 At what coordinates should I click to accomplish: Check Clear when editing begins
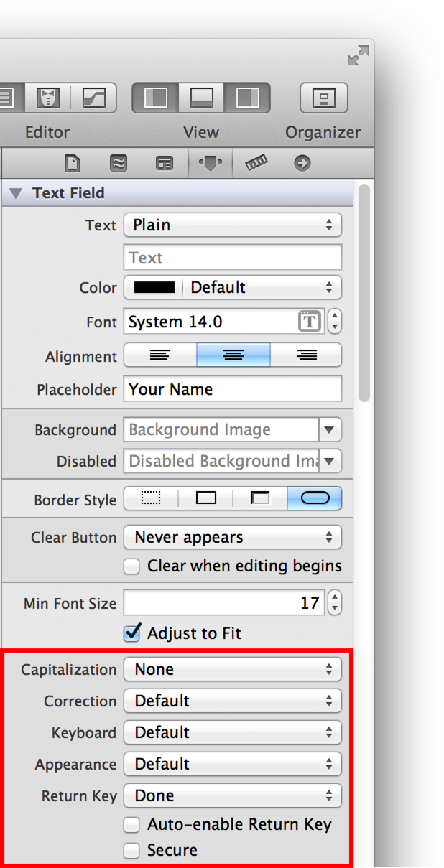tap(131, 566)
